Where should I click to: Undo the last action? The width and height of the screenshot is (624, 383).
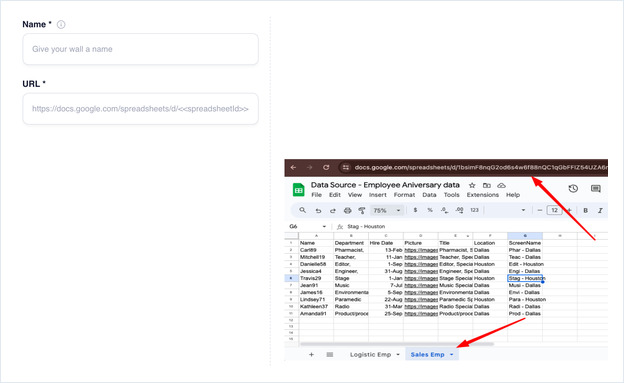click(x=318, y=211)
